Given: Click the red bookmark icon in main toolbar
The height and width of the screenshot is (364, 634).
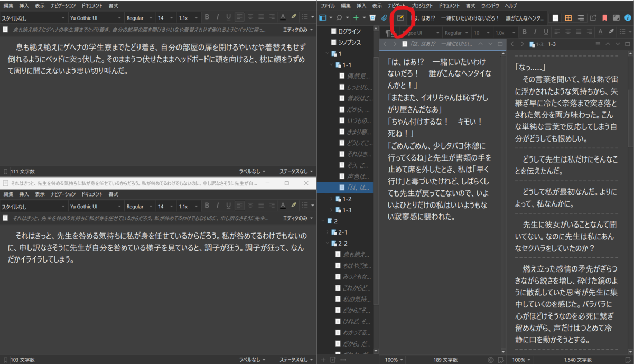Looking at the screenshot, I should pos(604,18).
